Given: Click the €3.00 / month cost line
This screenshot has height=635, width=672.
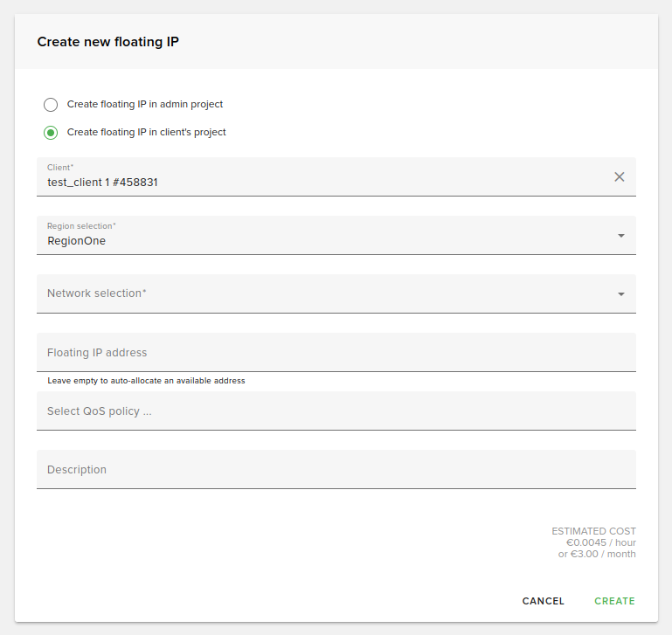Looking at the screenshot, I should coord(597,554).
